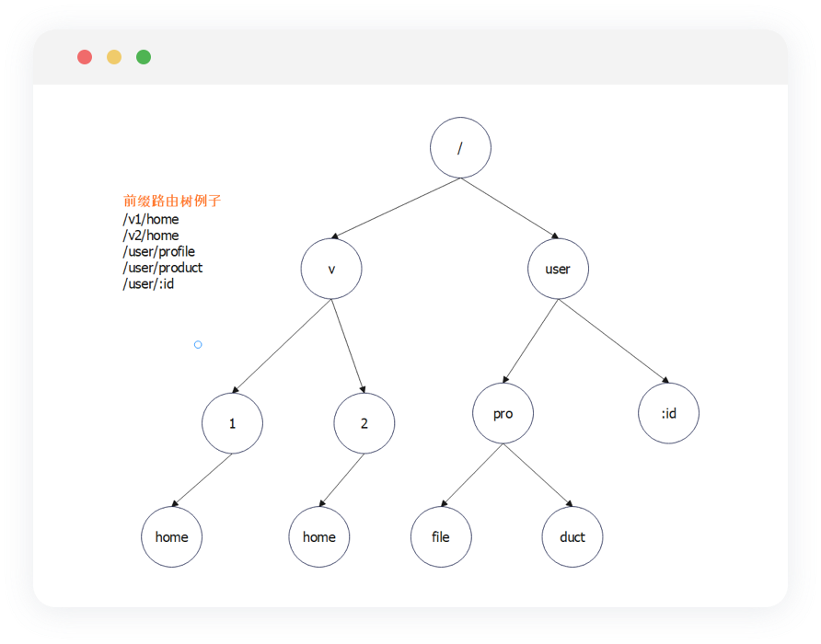Select the "1" tree node
Viewport: 821px width, 644px height.
[x=232, y=423]
